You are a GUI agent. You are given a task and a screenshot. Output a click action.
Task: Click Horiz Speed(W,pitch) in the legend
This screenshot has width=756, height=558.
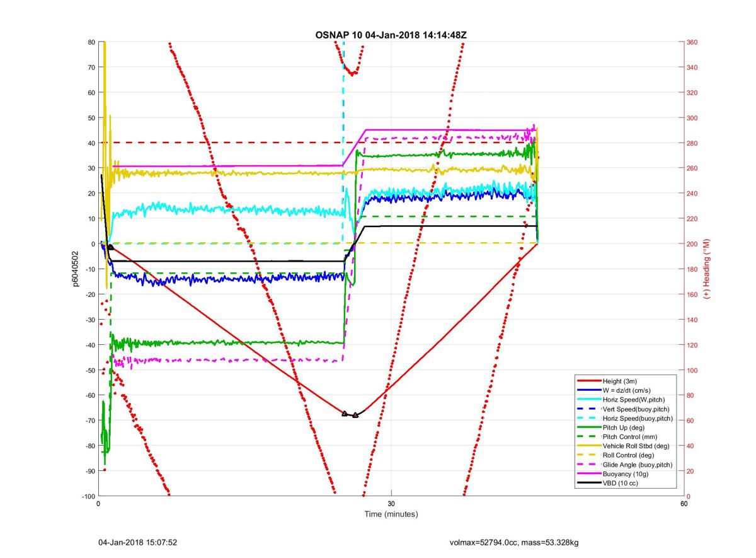click(x=633, y=399)
